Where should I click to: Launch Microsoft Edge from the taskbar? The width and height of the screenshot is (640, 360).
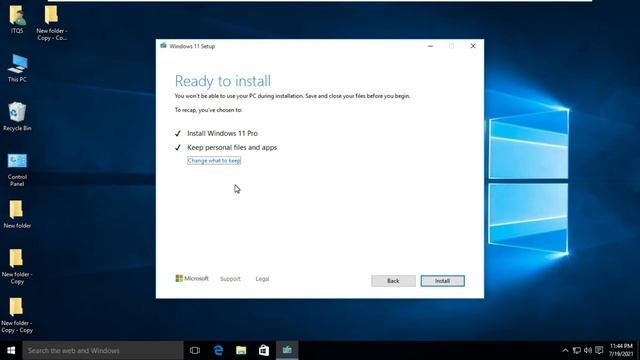(218, 350)
